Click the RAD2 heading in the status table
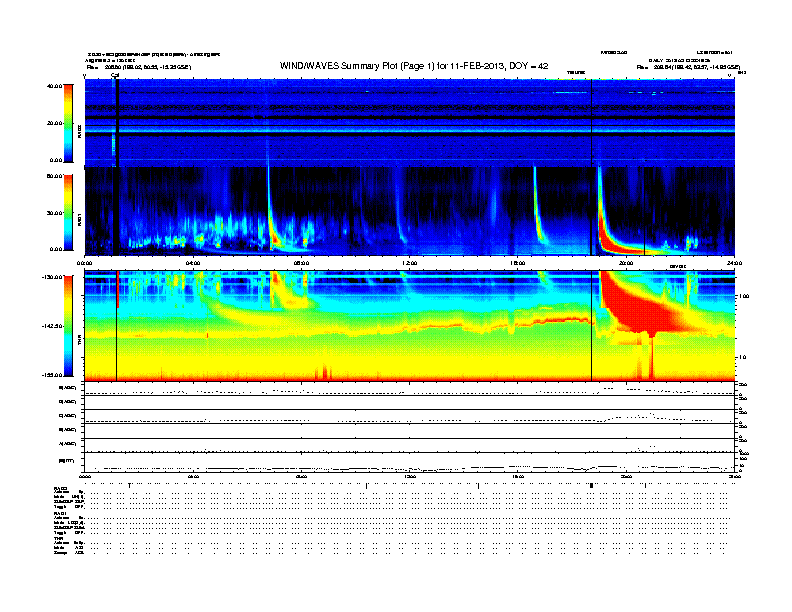Screen dimensions: 792x612 tap(60, 488)
